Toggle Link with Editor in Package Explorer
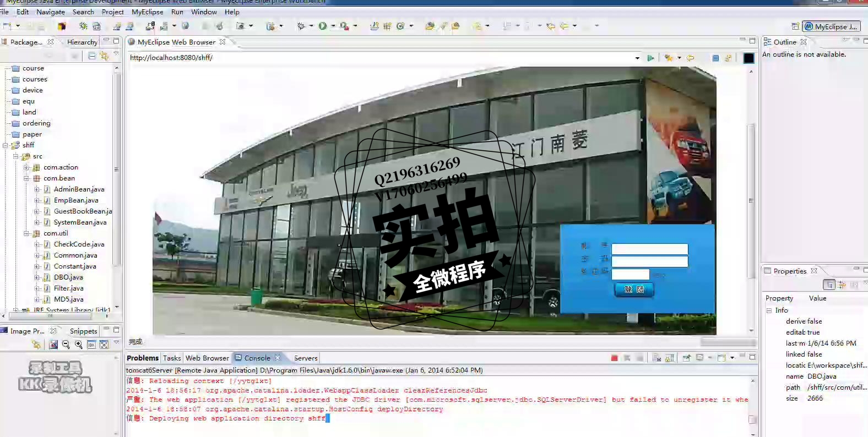This screenshot has width=868, height=437. point(104,56)
